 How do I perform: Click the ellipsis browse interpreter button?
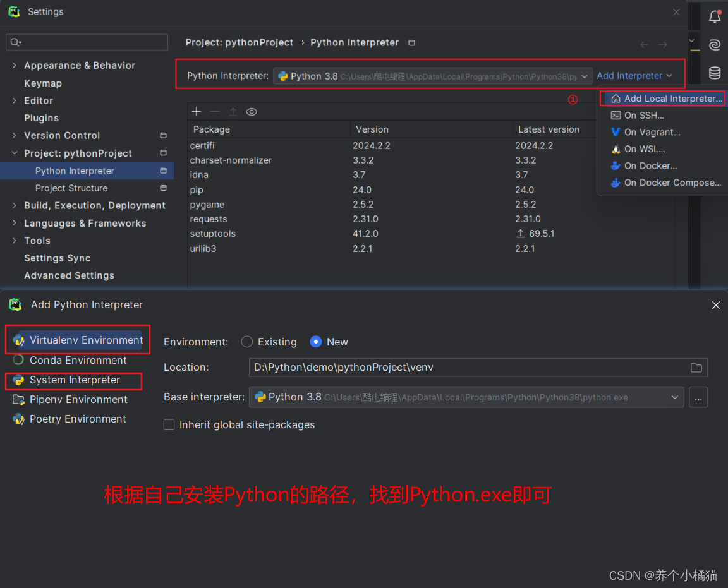click(x=698, y=397)
